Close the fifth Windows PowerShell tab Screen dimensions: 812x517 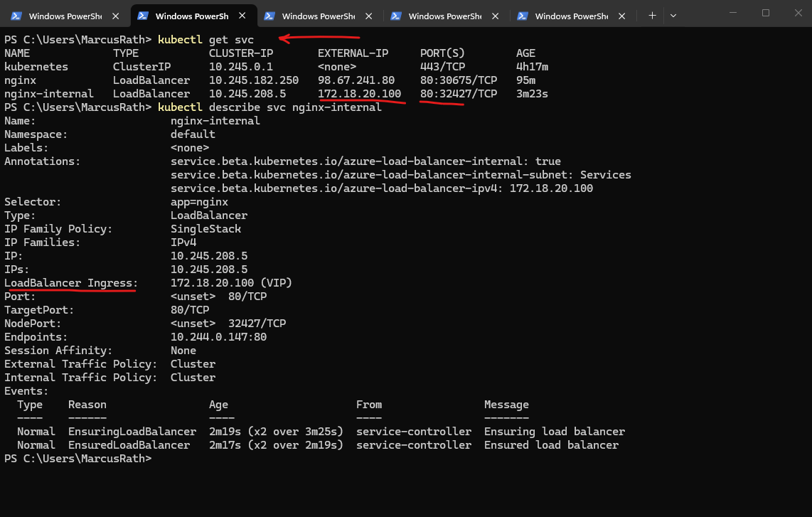pos(622,16)
